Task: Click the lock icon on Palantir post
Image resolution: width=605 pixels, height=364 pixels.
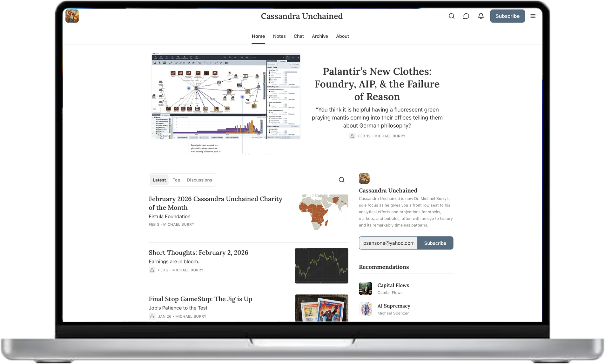Action: click(352, 136)
